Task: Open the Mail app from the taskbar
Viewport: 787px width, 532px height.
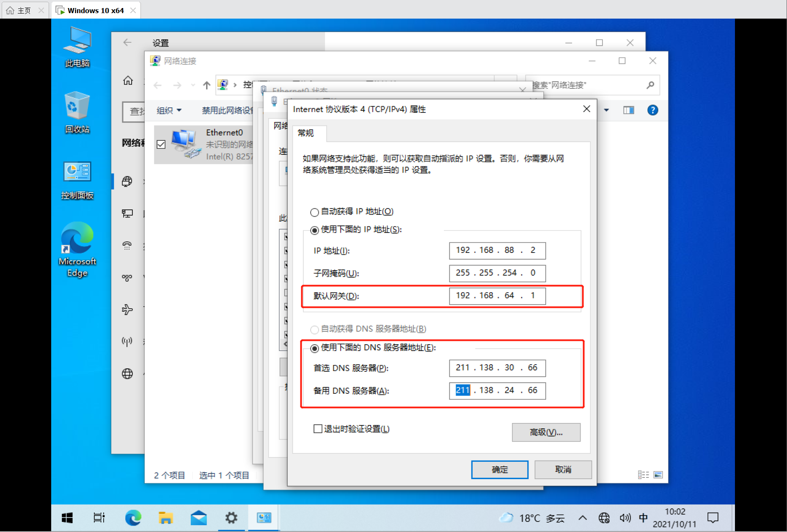Action: (198, 518)
